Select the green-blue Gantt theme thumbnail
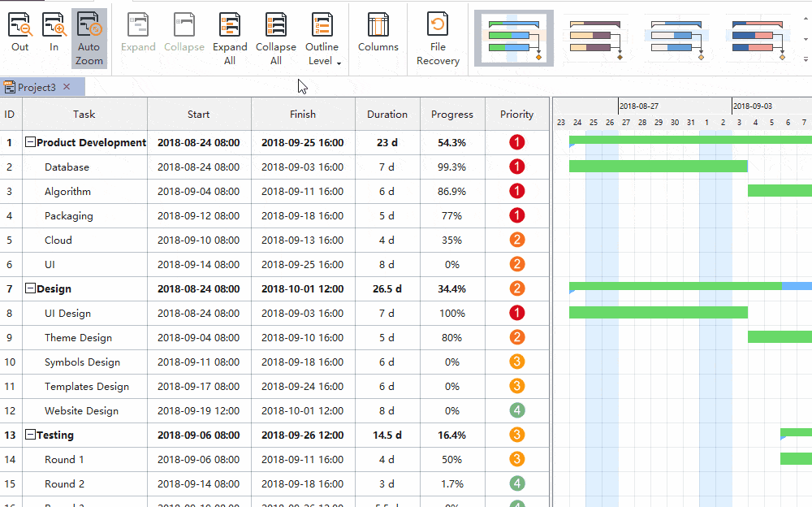The width and height of the screenshot is (812, 507). click(514, 37)
